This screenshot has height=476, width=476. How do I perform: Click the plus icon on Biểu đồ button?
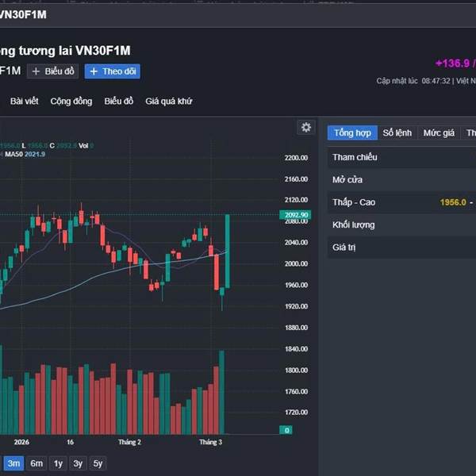pyautogui.click(x=36, y=71)
